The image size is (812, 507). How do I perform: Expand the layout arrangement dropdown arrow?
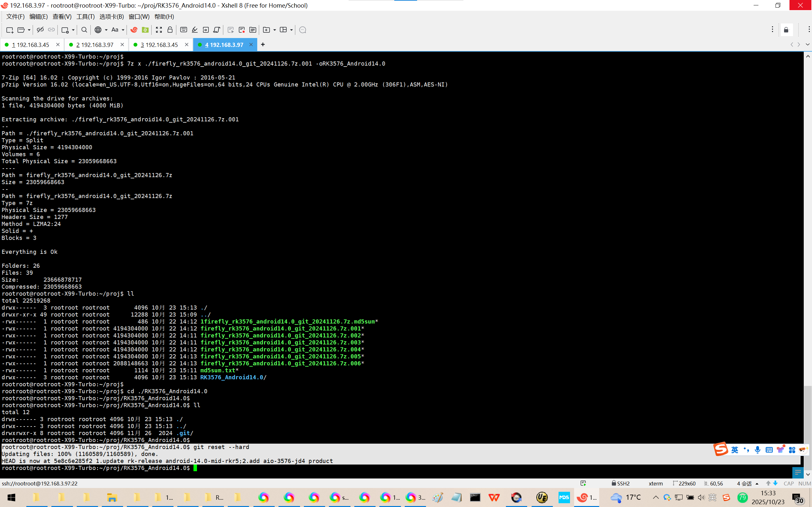coord(291,30)
